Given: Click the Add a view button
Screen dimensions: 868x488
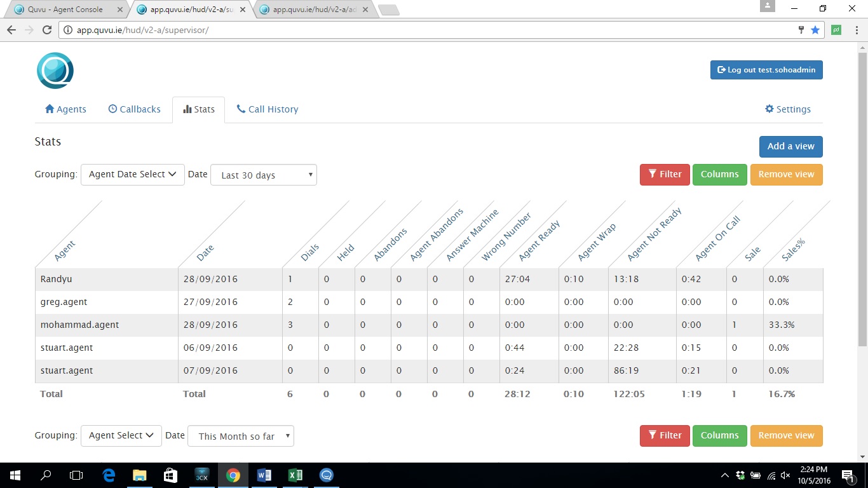Looking at the screenshot, I should click(790, 146).
